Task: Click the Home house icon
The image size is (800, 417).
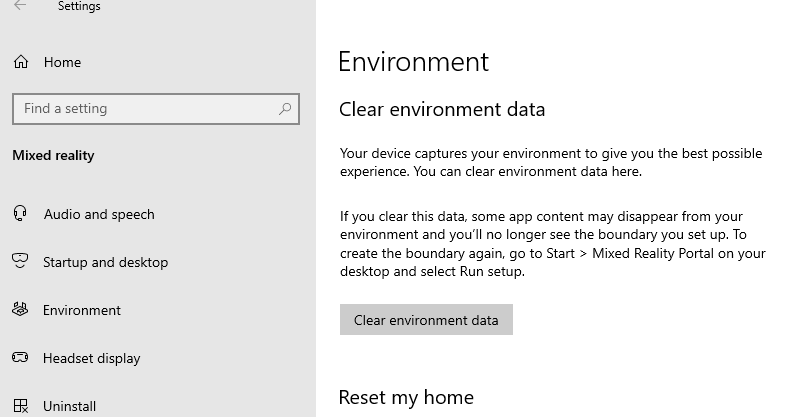Action: [20, 62]
